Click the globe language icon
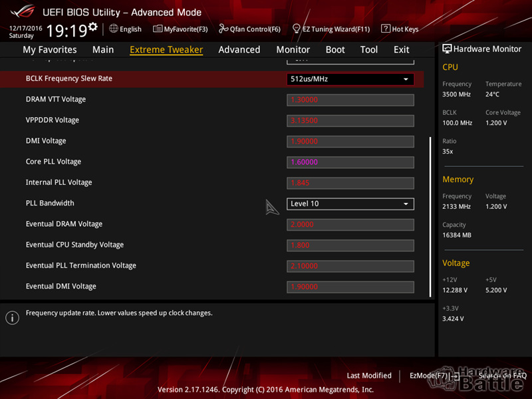 (113, 29)
